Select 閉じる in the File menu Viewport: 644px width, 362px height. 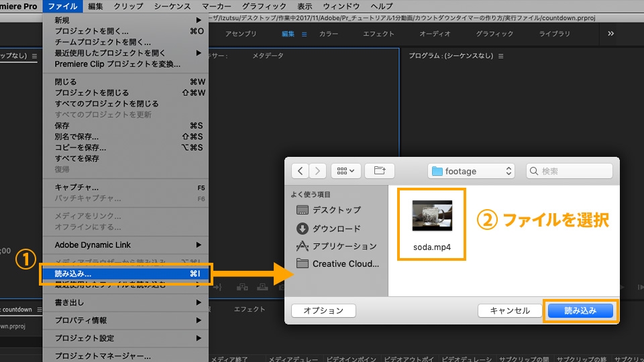(x=125, y=82)
